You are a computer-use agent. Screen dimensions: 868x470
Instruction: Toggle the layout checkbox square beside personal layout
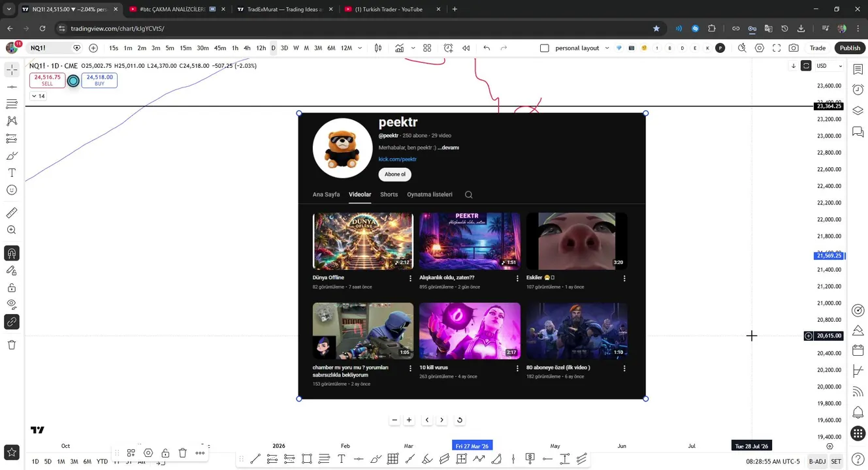point(545,48)
